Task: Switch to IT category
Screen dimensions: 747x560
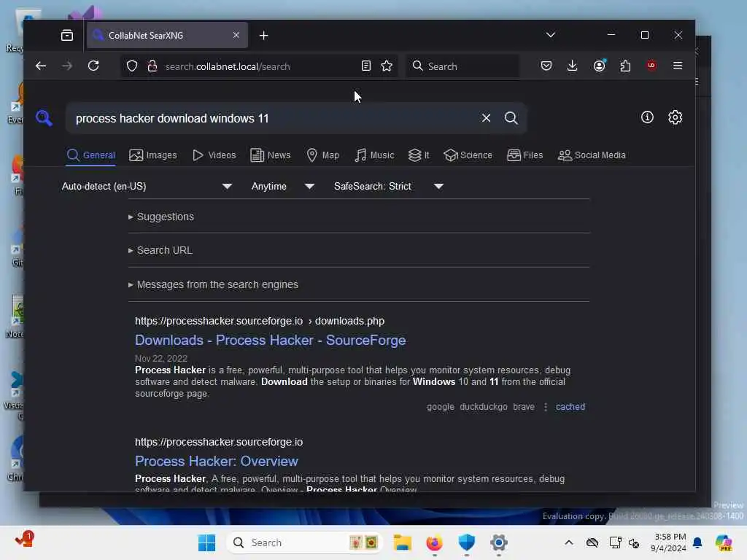Action: tap(419, 155)
